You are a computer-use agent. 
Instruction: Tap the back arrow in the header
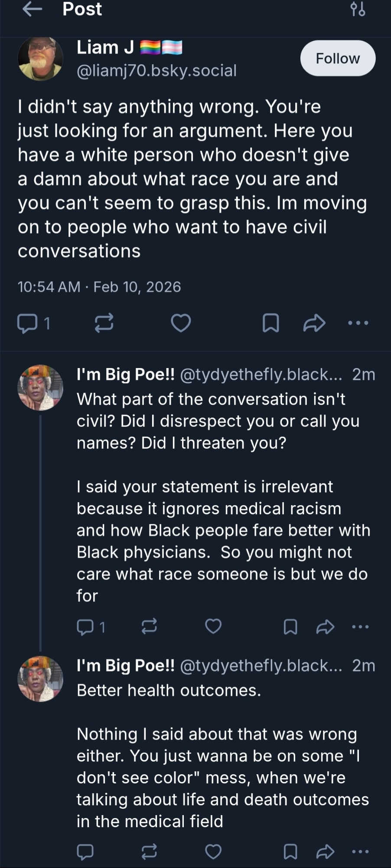click(32, 9)
